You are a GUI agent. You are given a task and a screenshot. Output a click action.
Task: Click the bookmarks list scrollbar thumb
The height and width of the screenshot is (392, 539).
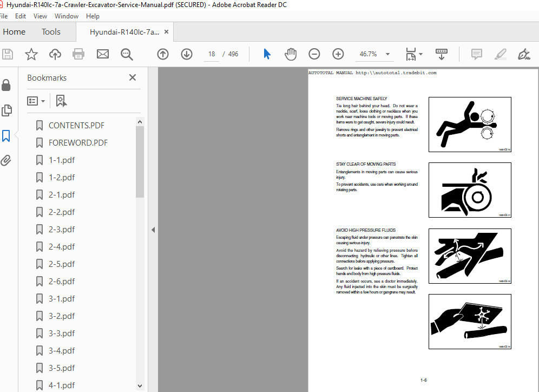140,161
